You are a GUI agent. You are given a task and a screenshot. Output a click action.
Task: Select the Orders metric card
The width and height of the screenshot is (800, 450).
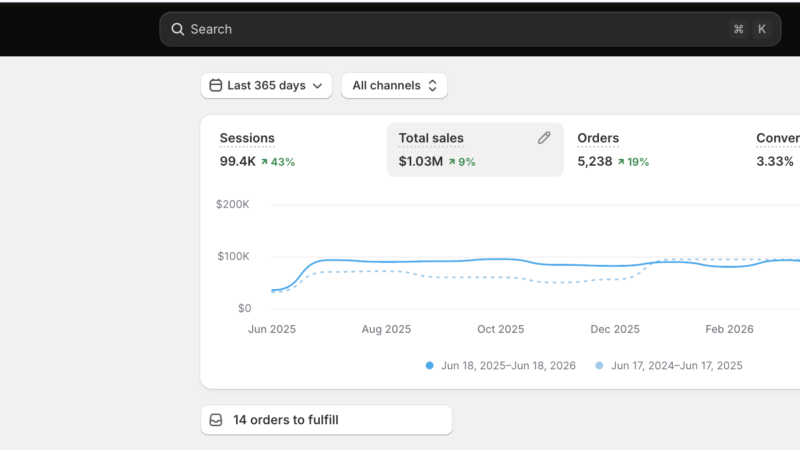(654, 149)
